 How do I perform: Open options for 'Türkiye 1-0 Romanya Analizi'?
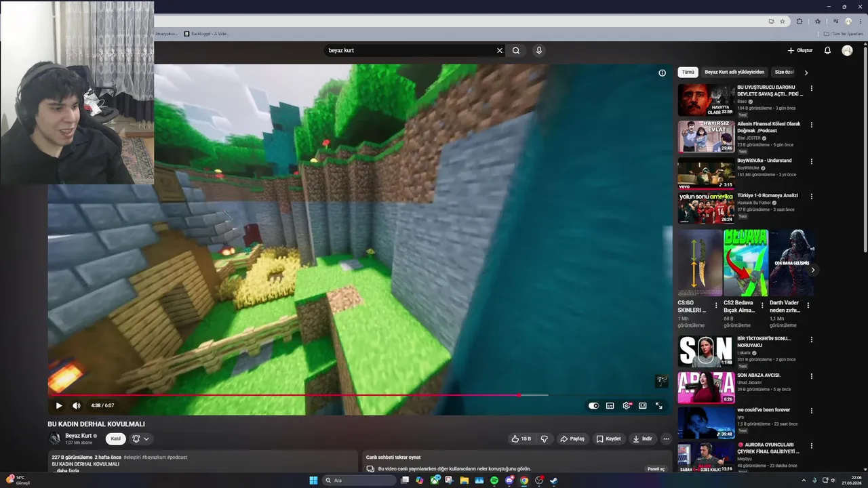coord(812,197)
